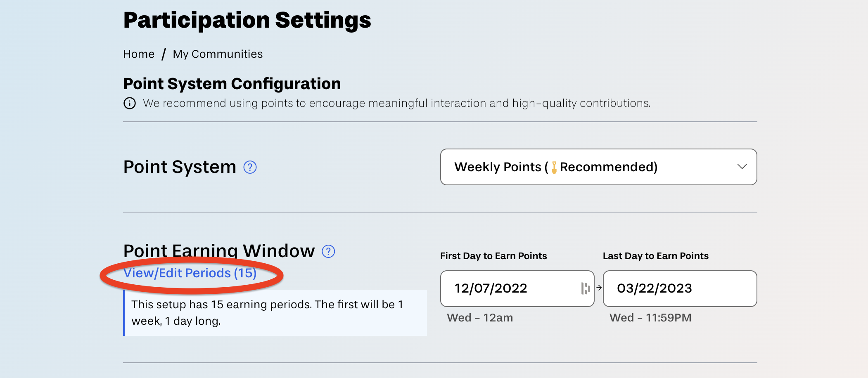
Task: Click the arrow icon between the date fields
Action: point(599,288)
